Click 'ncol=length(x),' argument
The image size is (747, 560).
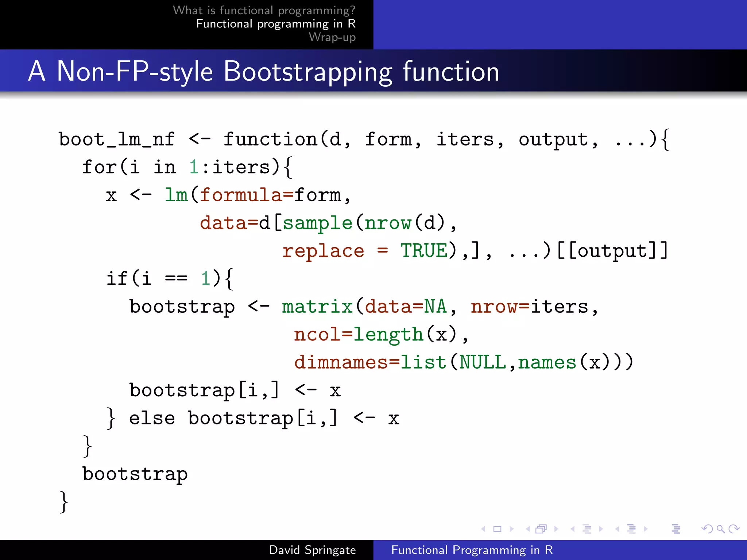coord(381,335)
